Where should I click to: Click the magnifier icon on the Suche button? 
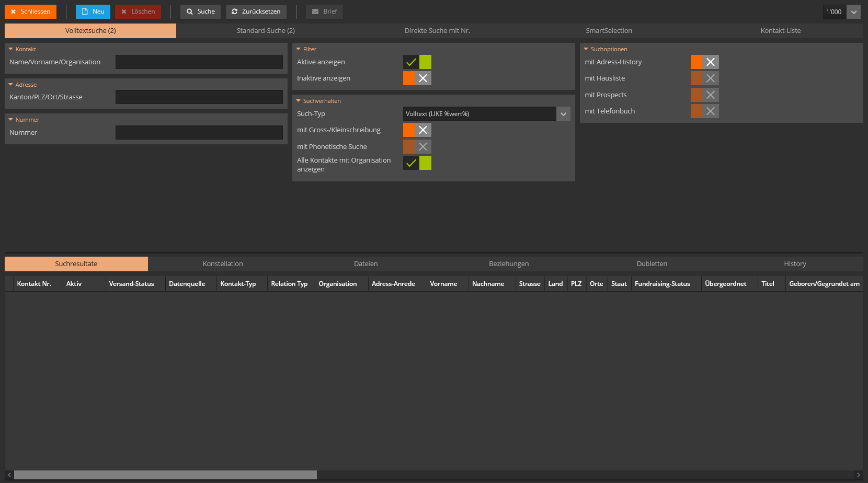point(189,11)
